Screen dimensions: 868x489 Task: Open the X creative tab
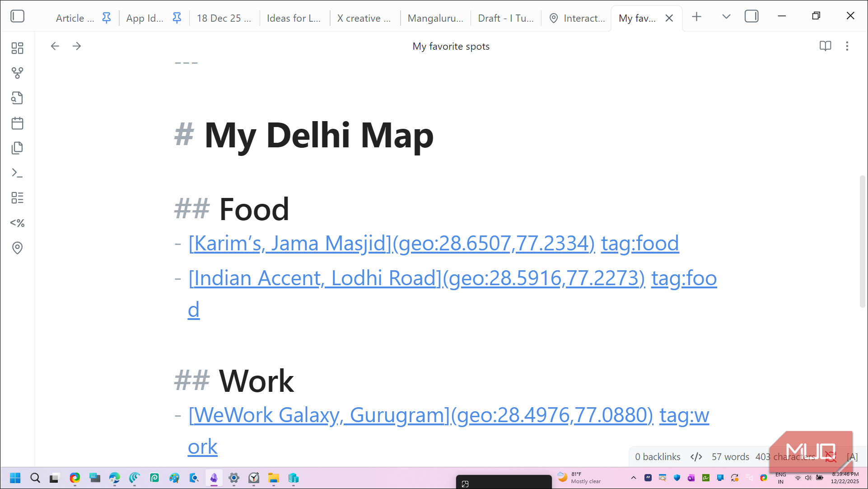[364, 18]
